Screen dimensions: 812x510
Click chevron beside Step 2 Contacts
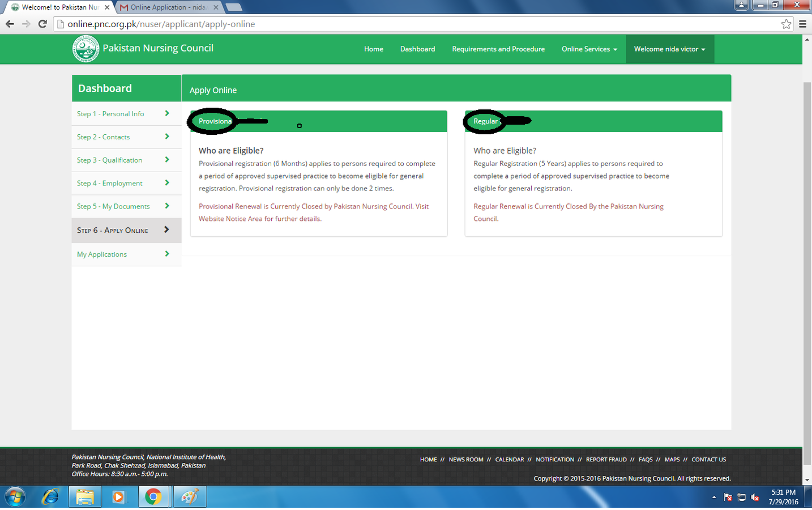coord(167,137)
